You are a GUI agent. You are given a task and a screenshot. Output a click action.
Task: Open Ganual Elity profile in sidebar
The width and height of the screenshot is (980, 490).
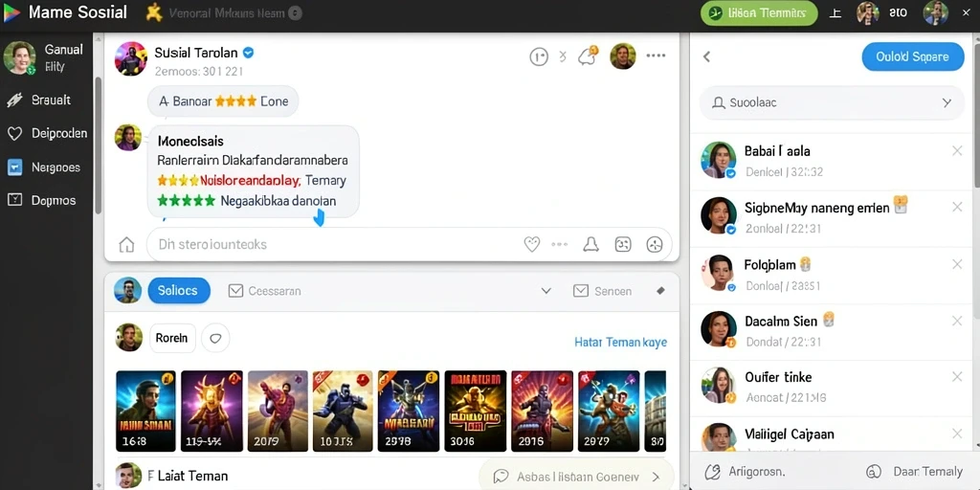46,57
